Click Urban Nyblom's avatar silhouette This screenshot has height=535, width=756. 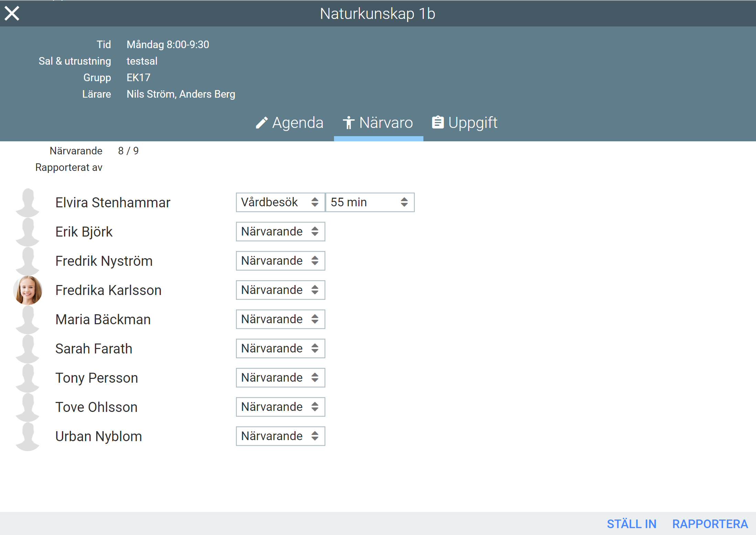click(28, 436)
